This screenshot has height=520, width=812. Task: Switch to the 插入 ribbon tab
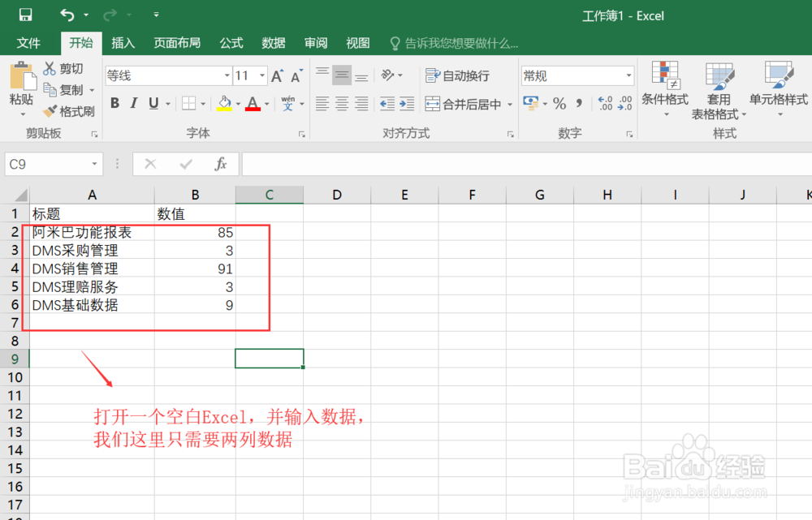(x=123, y=43)
